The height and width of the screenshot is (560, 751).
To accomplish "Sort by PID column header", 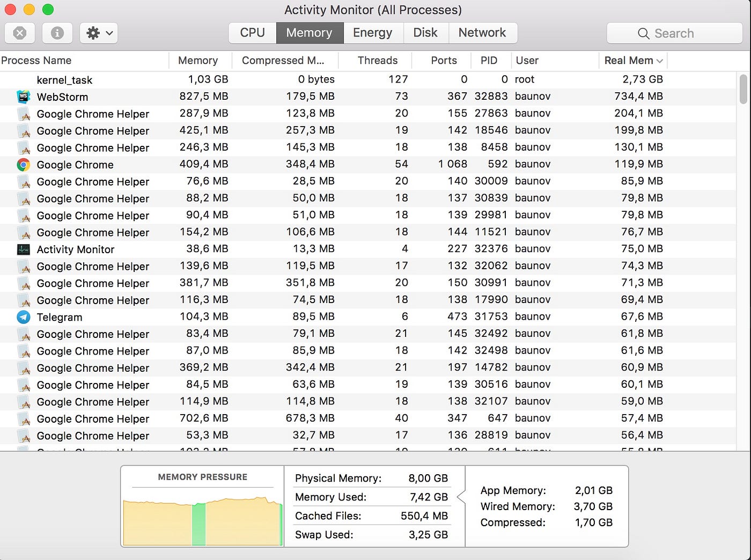I will pyautogui.click(x=491, y=61).
